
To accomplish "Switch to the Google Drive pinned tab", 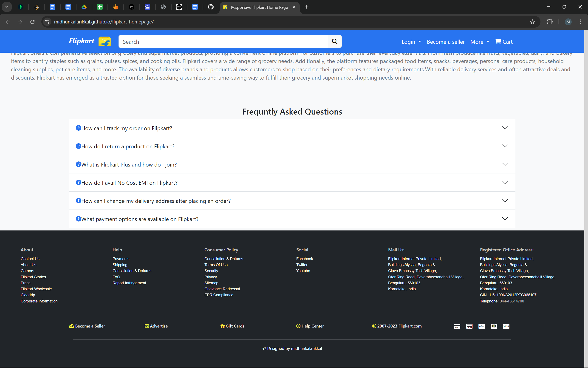I will tap(84, 7).
